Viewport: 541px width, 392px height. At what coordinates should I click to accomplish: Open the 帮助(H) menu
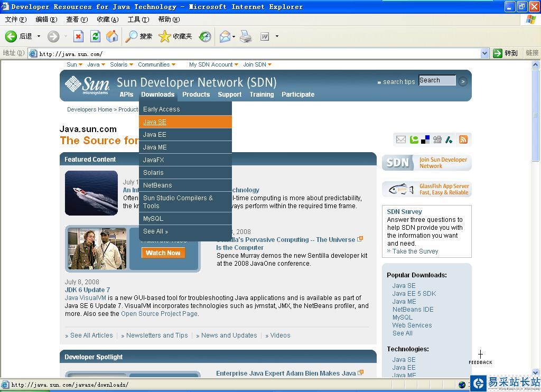coord(169,20)
